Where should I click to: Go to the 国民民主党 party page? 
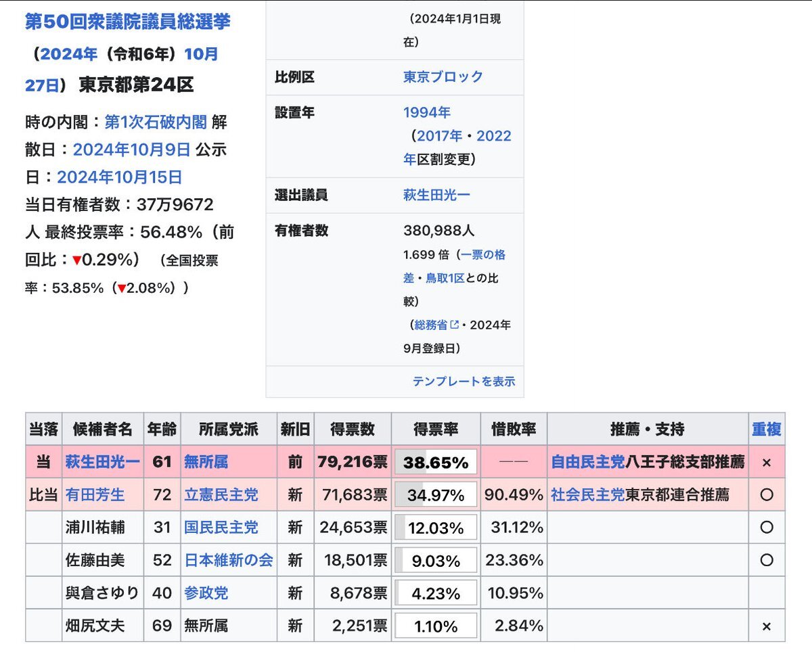click(221, 528)
